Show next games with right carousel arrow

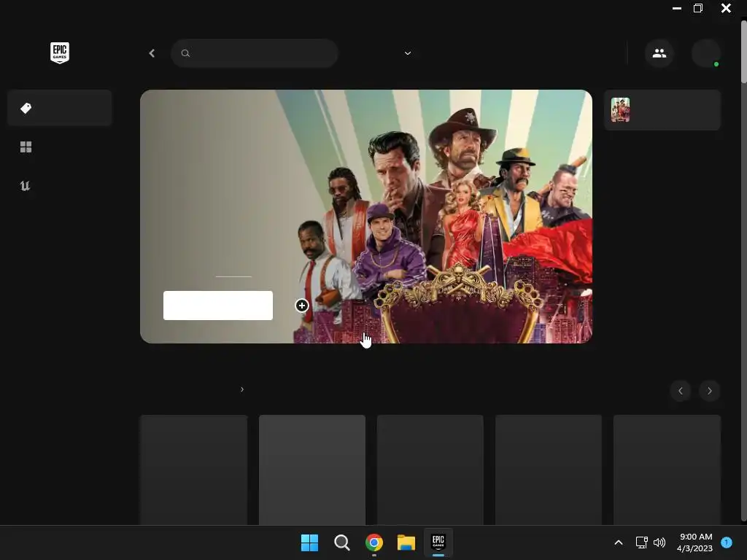click(709, 391)
